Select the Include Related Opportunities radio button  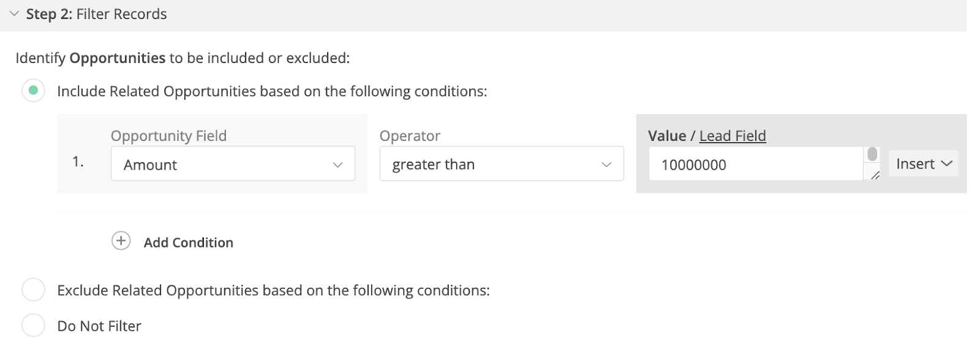(33, 91)
